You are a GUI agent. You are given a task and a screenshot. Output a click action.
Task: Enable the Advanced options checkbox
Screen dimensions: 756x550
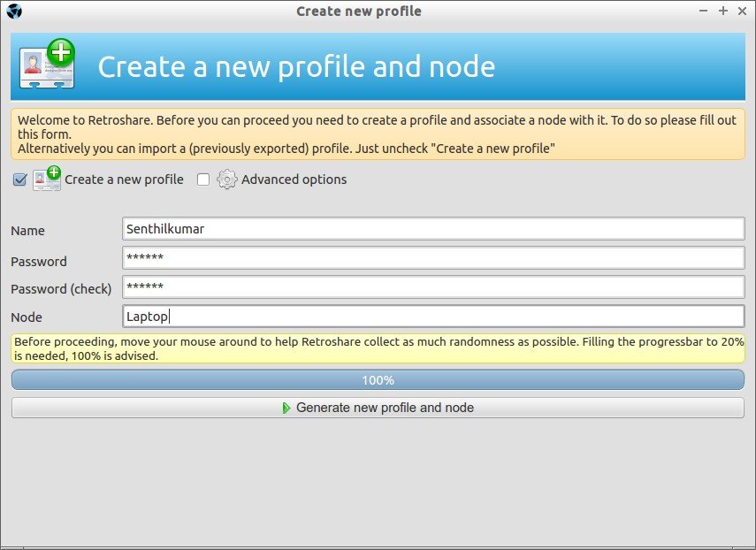pos(203,180)
